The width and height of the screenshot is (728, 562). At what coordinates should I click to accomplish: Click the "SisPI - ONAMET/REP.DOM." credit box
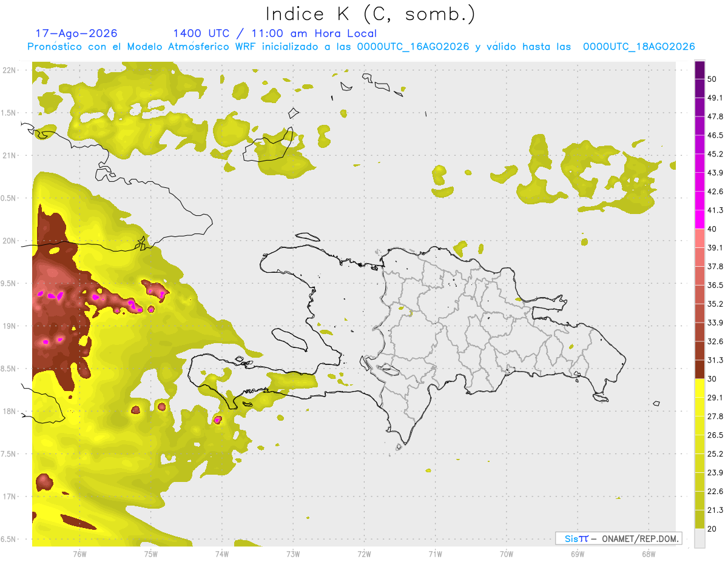coord(619,538)
